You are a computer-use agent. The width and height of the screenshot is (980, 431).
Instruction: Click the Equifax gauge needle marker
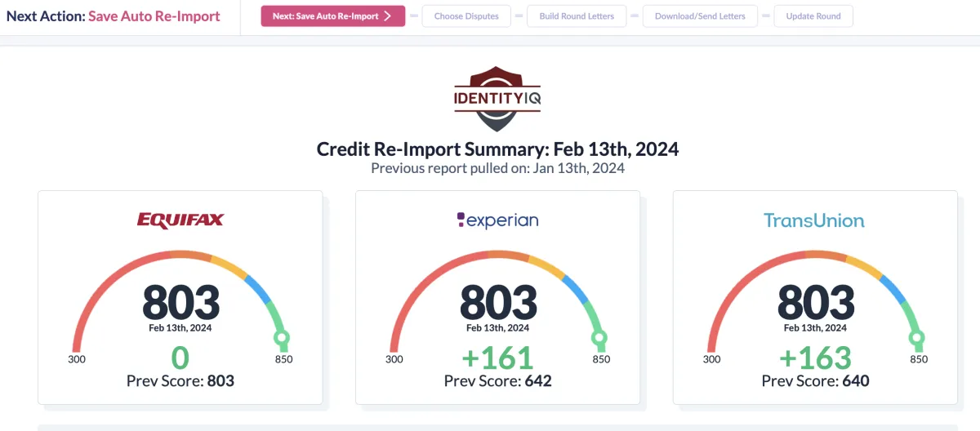coord(282,337)
